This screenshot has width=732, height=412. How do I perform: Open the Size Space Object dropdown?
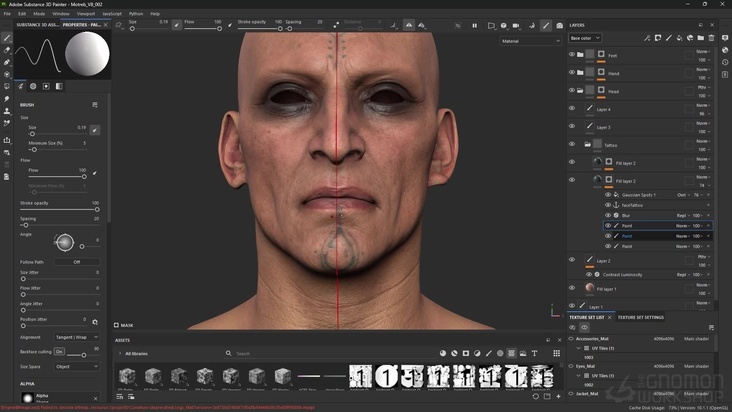pyautogui.click(x=77, y=366)
